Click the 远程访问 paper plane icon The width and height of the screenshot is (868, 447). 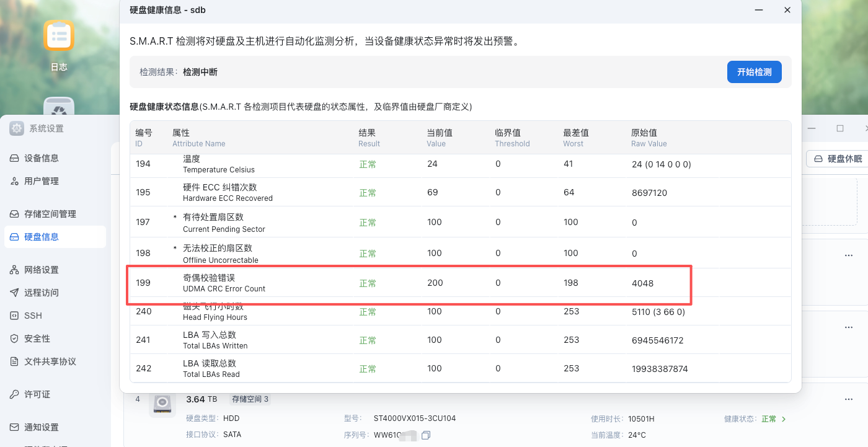[14, 293]
